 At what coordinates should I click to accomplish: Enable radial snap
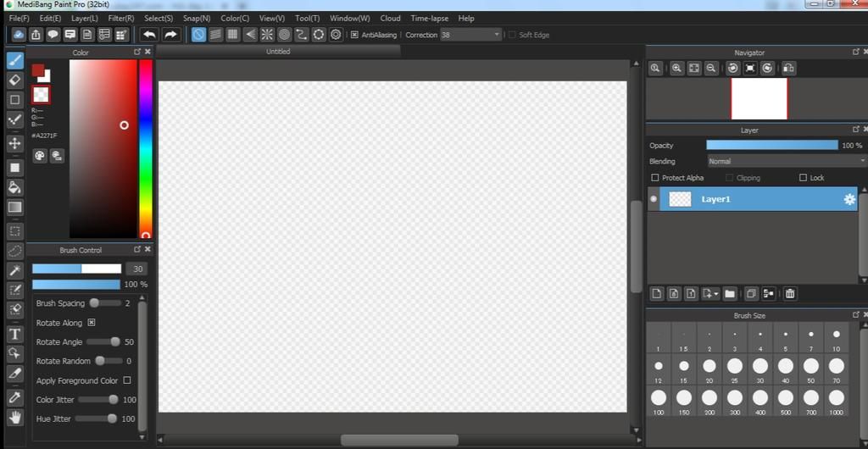tap(267, 35)
